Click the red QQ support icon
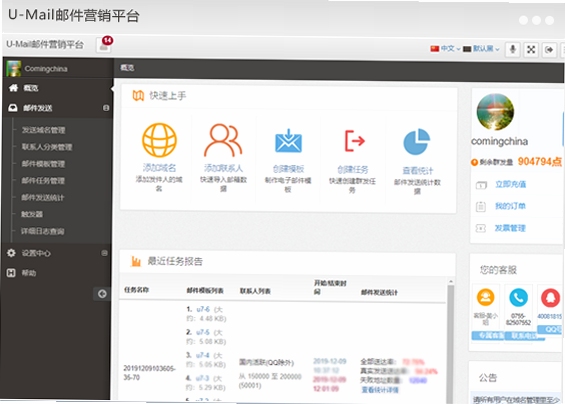This screenshot has width=565, height=404. click(x=550, y=298)
